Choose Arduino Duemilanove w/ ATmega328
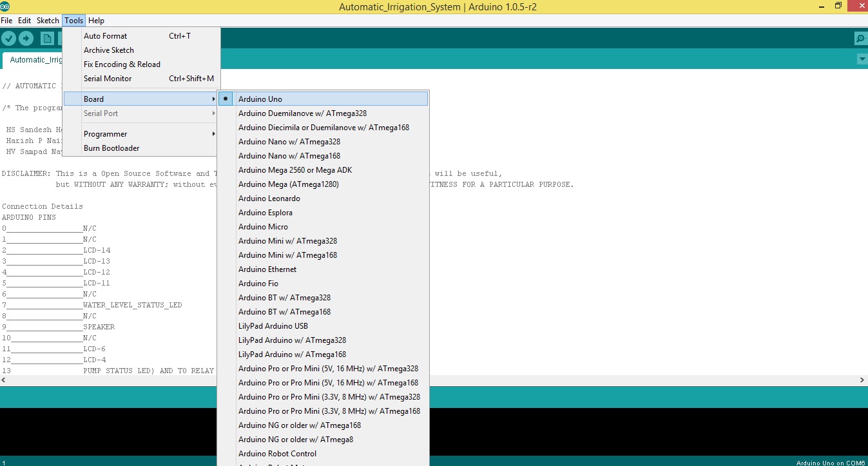 323,113
